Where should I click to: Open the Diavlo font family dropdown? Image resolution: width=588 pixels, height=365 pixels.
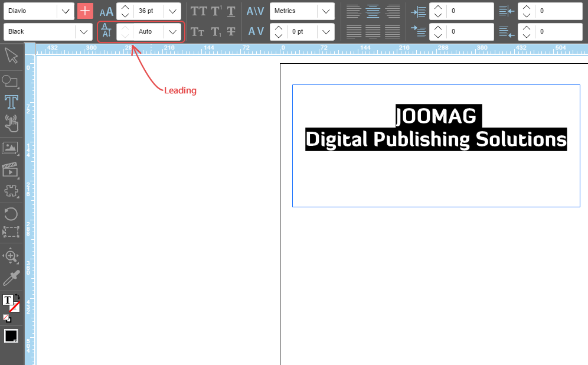click(66, 11)
